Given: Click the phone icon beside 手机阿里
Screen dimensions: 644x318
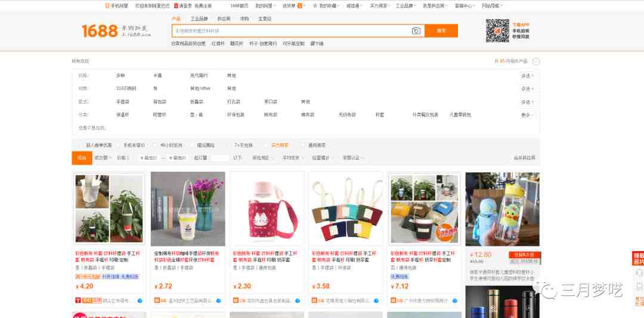Looking at the screenshot, I should [107, 6].
